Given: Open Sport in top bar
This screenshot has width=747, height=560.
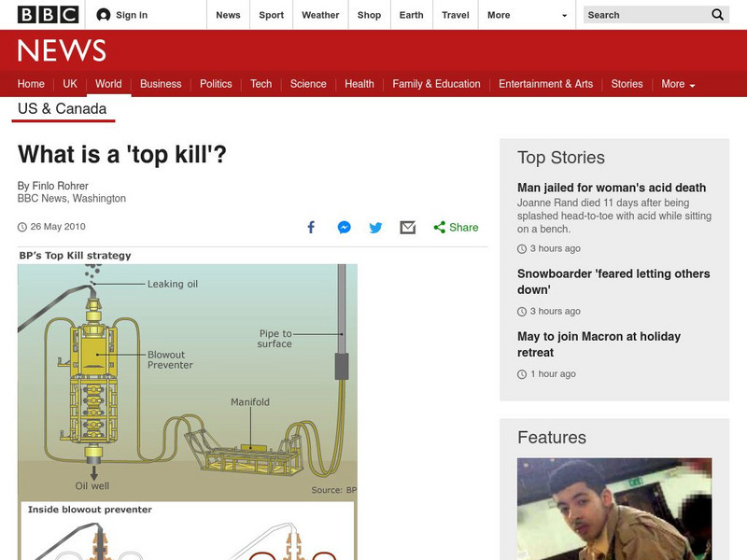Looking at the screenshot, I should pyautogui.click(x=271, y=15).
